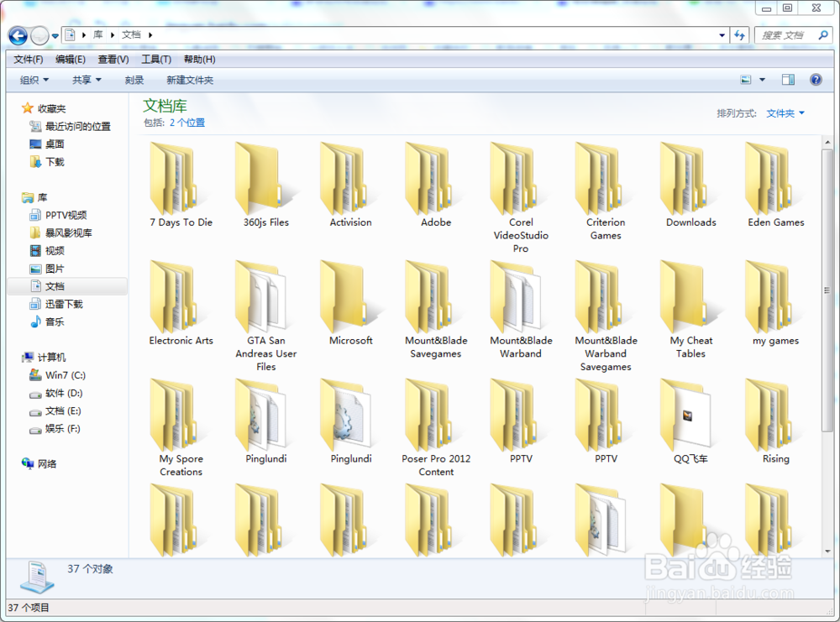This screenshot has width=840, height=622.
Task: Select 计算机 in sidebar
Action: coord(44,357)
